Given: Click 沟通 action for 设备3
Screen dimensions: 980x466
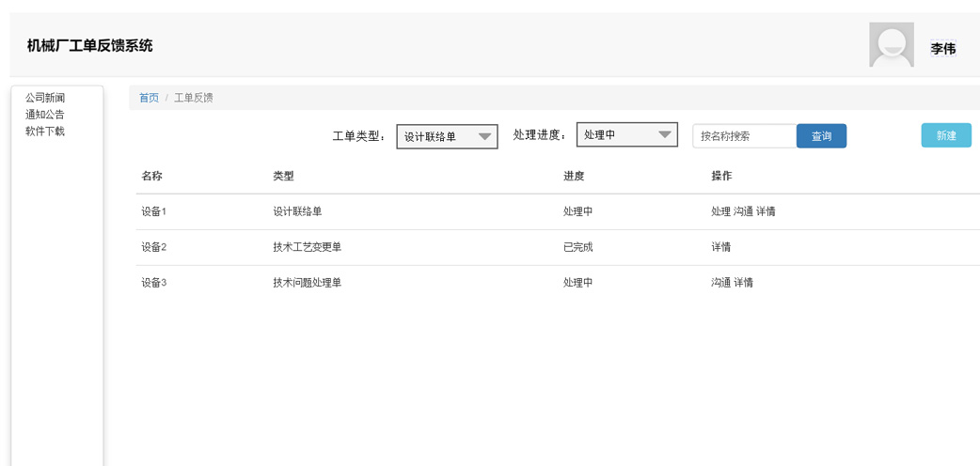Looking at the screenshot, I should pos(720,283).
